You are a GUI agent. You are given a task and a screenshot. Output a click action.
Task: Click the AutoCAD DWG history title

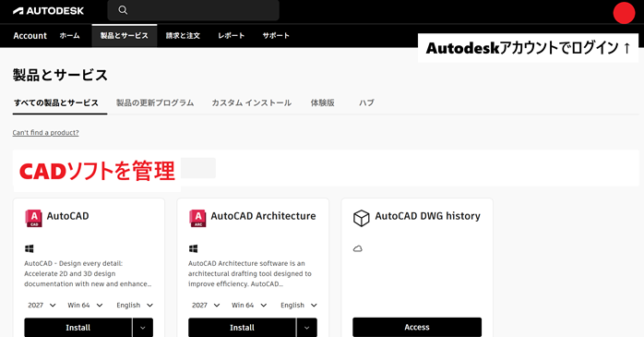pyautogui.click(x=427, y=216)
